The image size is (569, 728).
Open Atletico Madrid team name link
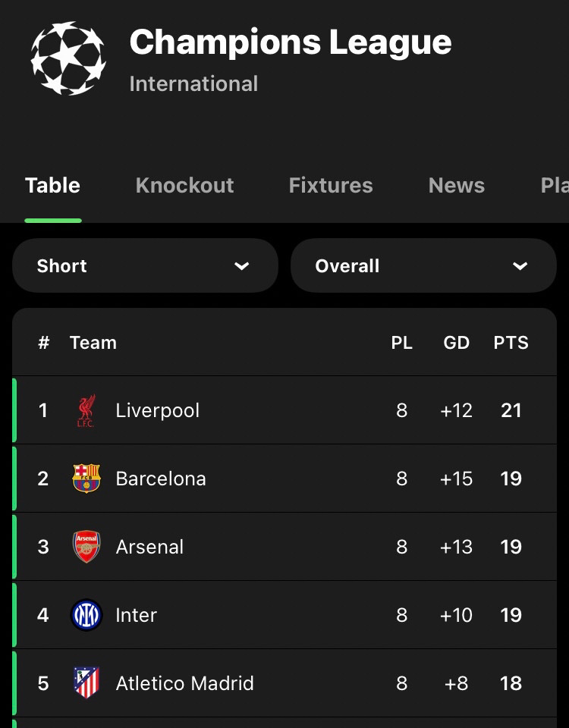[185, 683]
